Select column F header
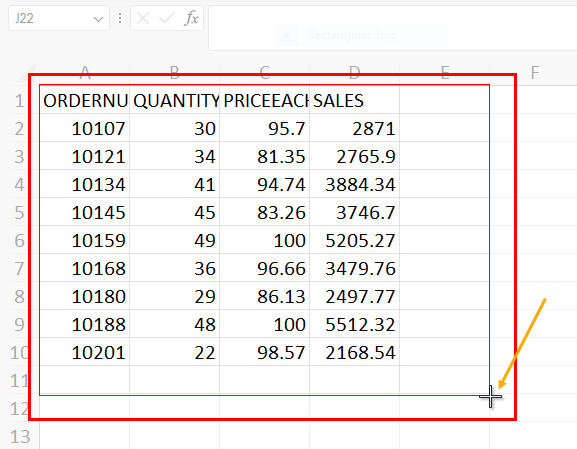The image size is (577, 449). (534, 73)
